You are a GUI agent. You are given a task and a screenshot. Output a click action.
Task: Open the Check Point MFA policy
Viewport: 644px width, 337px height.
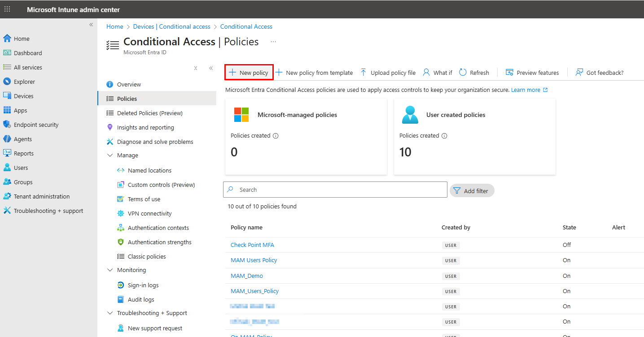pyautogui.click(x=252, y=245)
